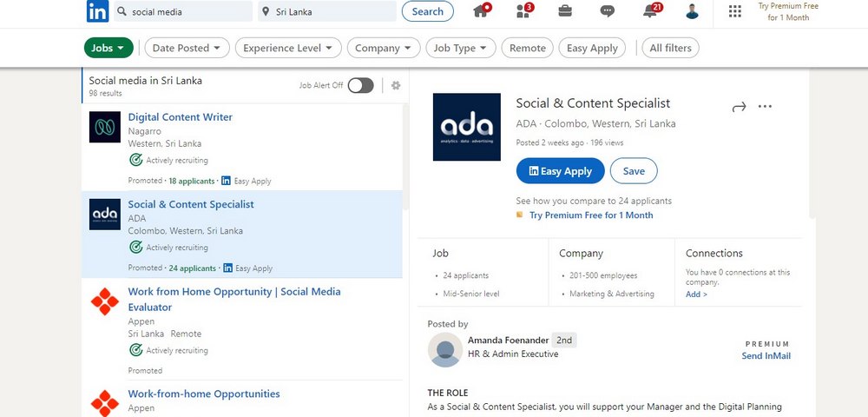Open the Work apps grid icon

pyautogui.click(x=734, y=11)
